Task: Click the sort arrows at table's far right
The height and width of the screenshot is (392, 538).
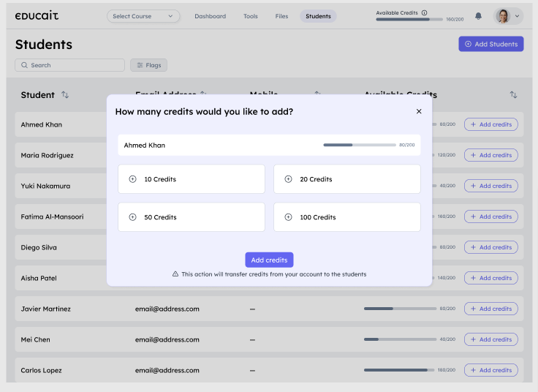Action: (513, 95)
